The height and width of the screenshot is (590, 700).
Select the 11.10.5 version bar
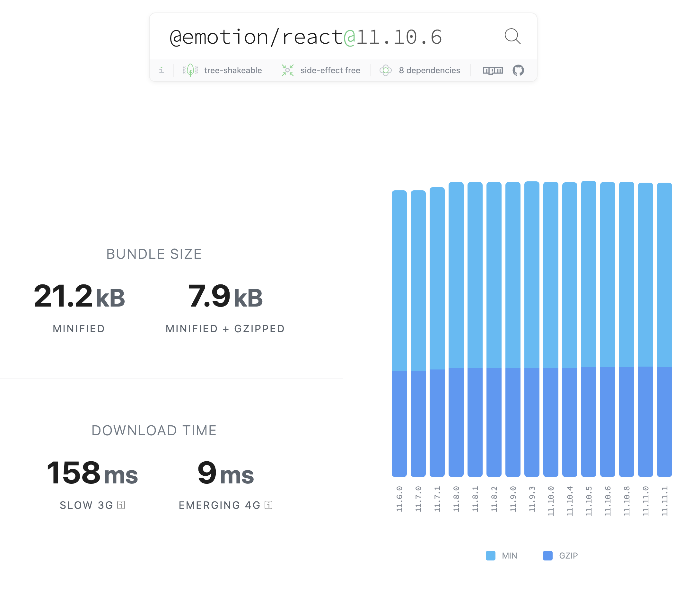point(589,334)
